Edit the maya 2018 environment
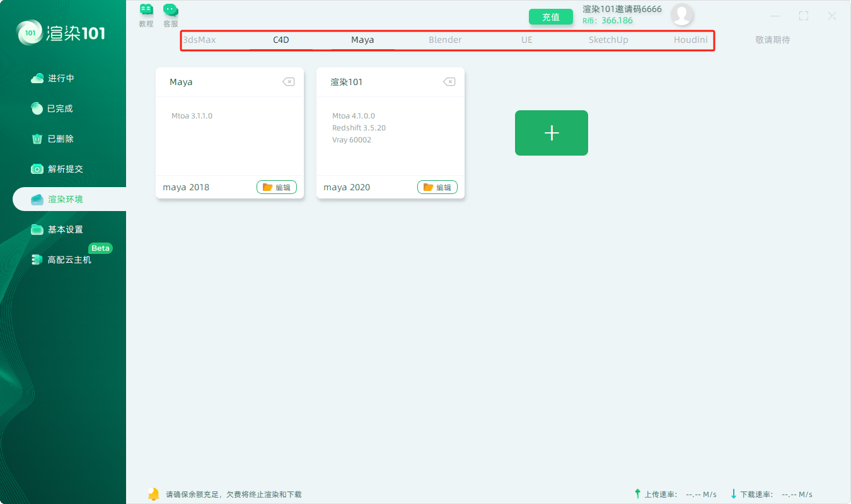Image resolution: width=851 pixels, height=504 pixels. point(277,187)
